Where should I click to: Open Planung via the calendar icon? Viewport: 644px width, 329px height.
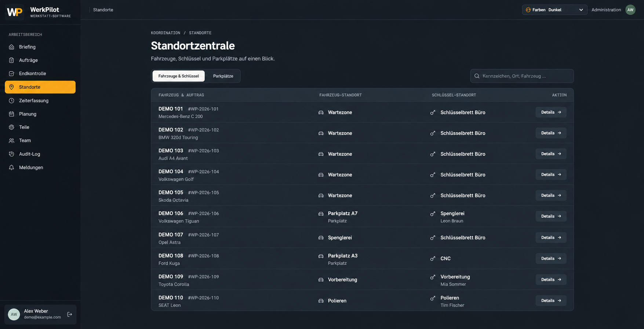11,114
